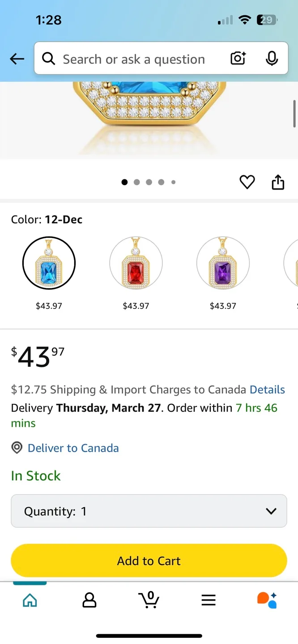The height and width of the screenshot is (644, 298).
Task: Select the home icon in bottom navigation
Action: tap(30, 600)
